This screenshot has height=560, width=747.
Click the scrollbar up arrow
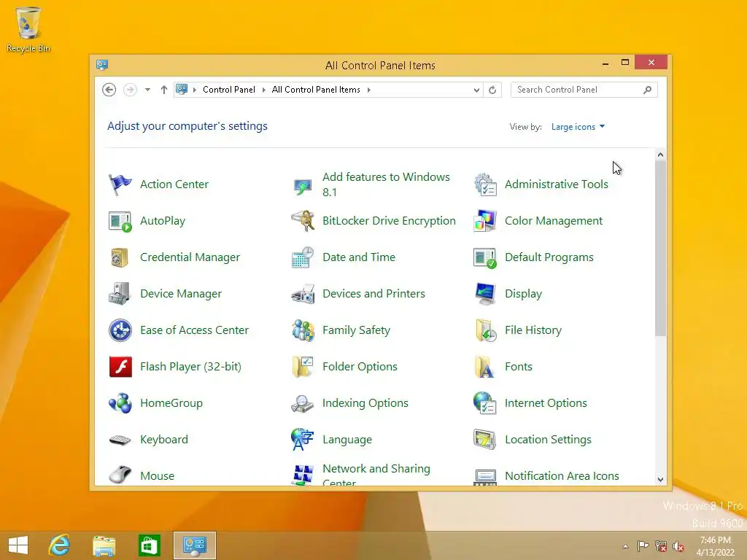660,155
